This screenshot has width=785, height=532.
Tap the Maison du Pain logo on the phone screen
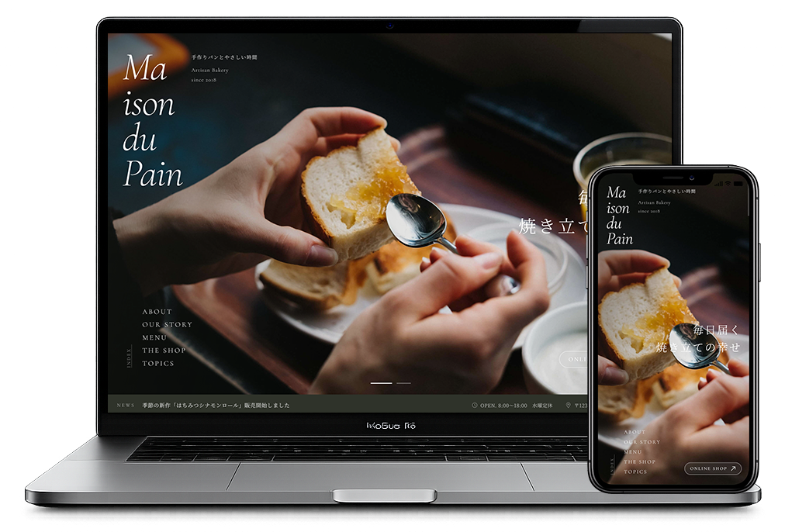(x=619, y=216)
